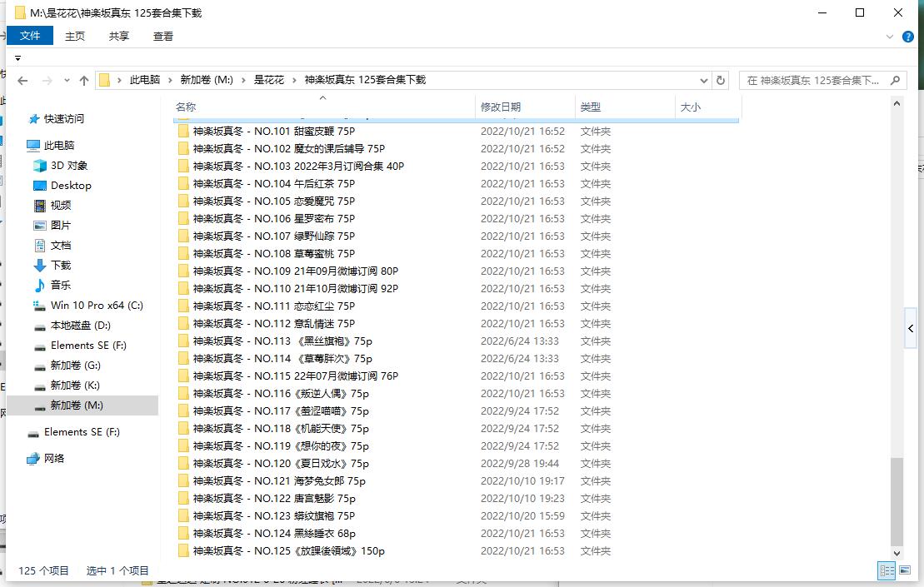Select folder NO.103 2022年3月订阅合集 40P
Image resolution: width=924 pixels, height=587 pixels.
pos(298,166)
